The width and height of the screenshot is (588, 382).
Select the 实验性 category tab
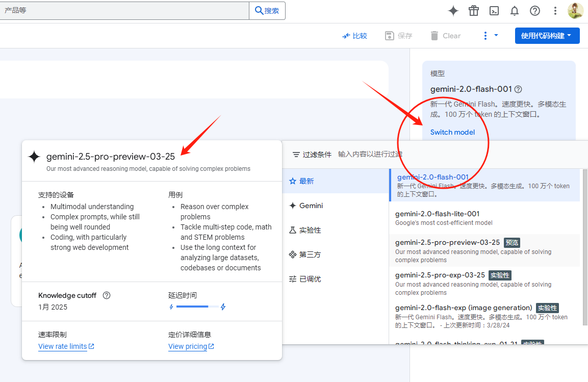click(336, 230)
